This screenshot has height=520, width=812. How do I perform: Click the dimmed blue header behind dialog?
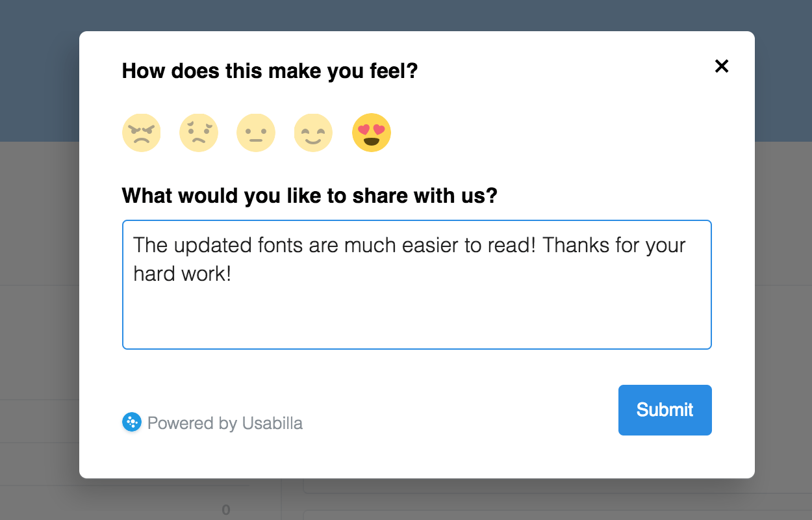click(x=39, y=65)
